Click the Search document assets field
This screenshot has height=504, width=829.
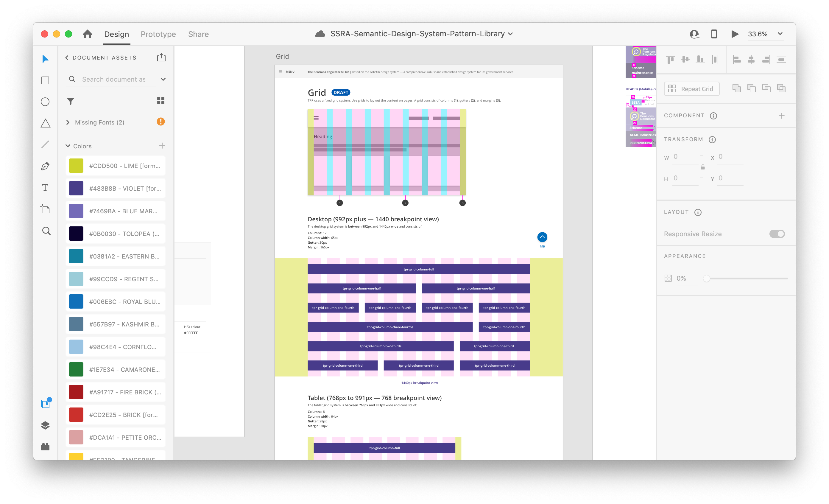pyautogui.click(x=113, y=80)
